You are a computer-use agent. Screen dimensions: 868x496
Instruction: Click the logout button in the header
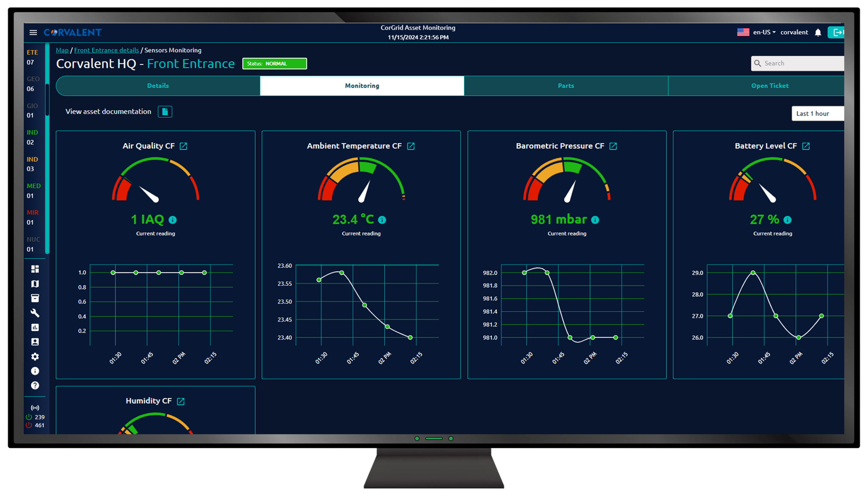pyautogui.click(x=836, y=32)
